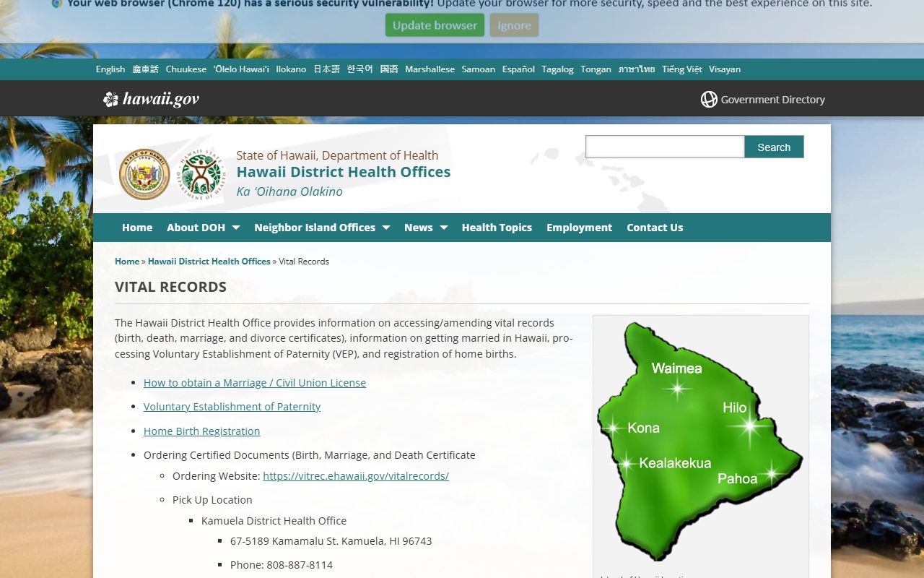Click the State of Hawaii seal

pyautogui.click(x=144, y=174)
